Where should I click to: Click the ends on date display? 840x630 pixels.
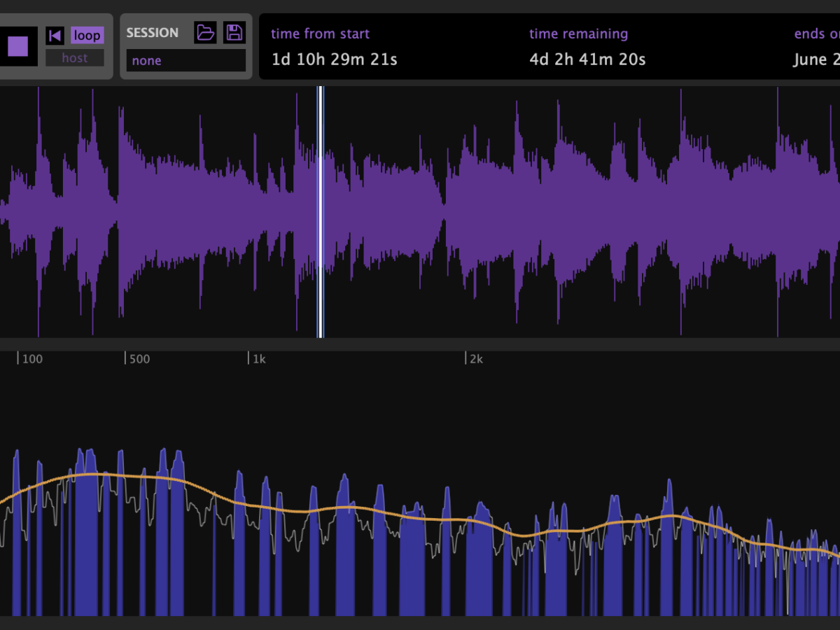tap(816, 59)
